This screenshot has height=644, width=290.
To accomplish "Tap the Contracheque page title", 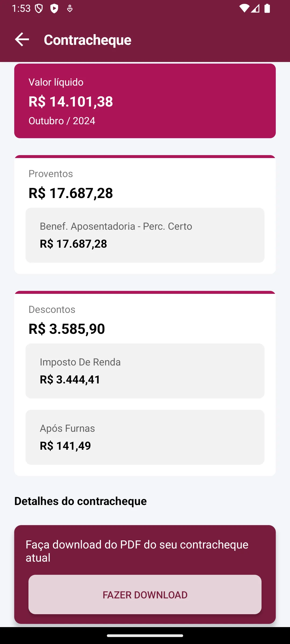I will (x=88, y=40).
